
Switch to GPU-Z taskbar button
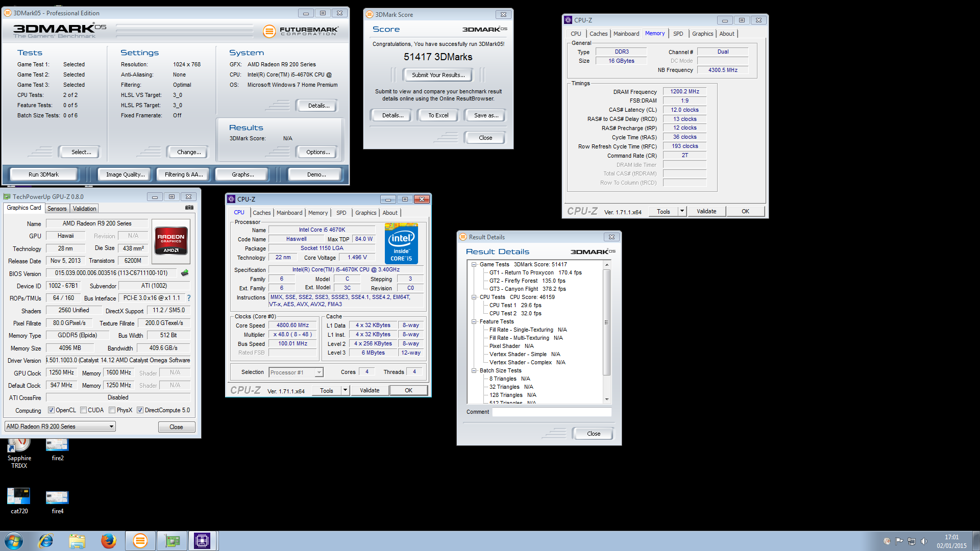[x=172, y=541]
